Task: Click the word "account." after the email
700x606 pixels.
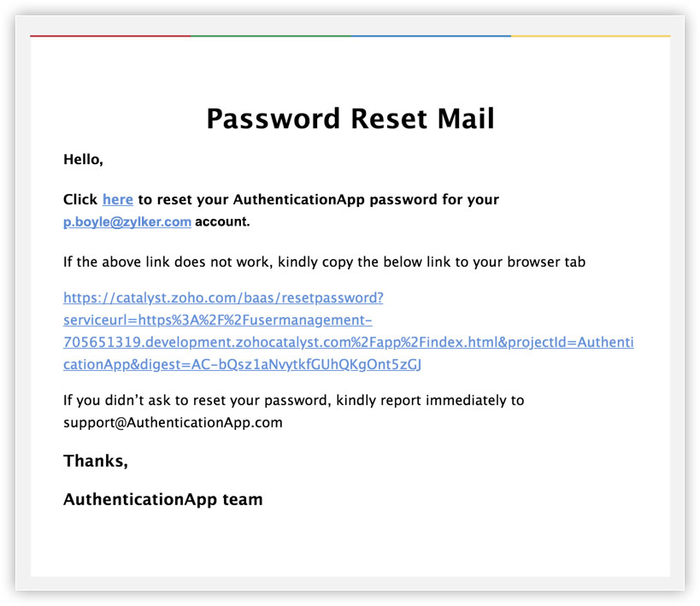Action: tap(222, 222)
